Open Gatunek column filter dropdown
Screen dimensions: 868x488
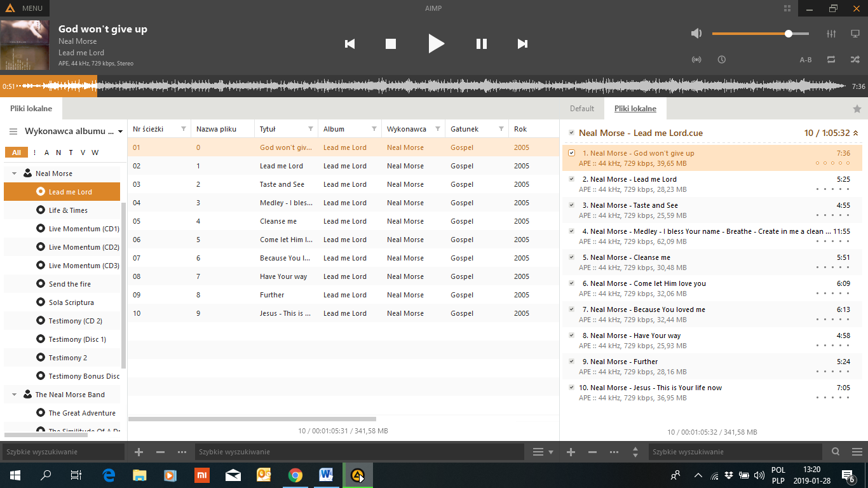pos(501,129)
